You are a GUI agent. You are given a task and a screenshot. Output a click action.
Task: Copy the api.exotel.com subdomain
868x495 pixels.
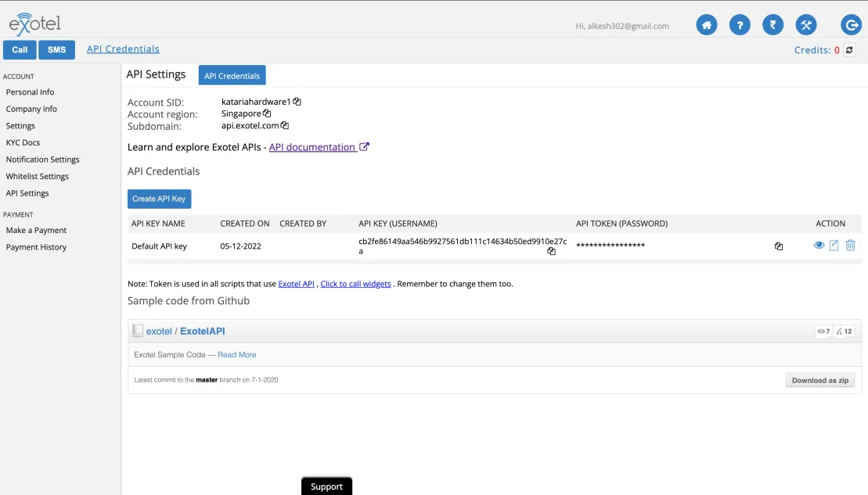285,125
